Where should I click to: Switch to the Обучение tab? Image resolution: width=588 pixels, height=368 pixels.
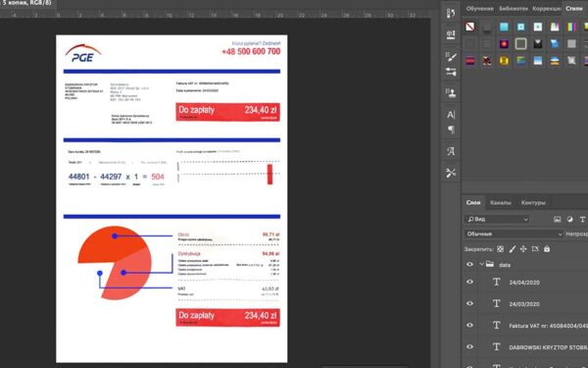coord(479,8)
